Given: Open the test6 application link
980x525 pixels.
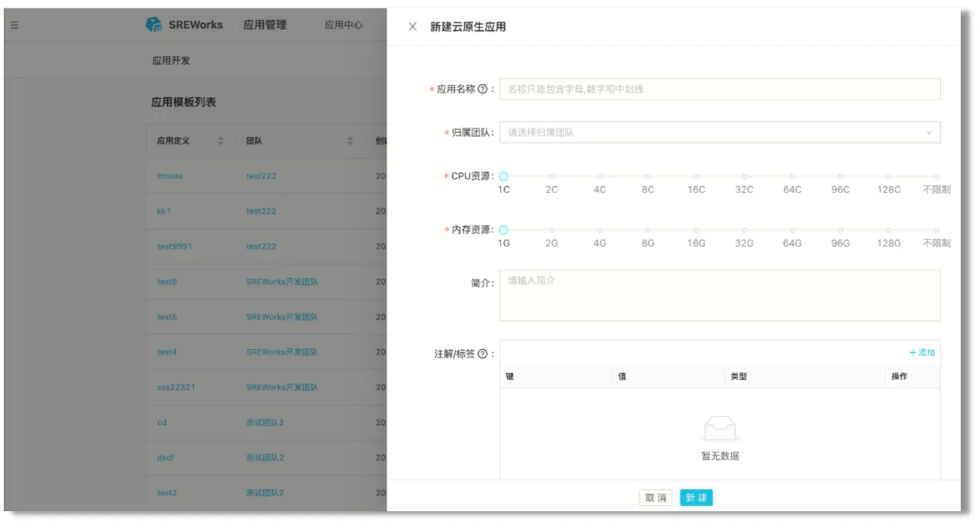Looking at the screenshot, I should [167, 281].
